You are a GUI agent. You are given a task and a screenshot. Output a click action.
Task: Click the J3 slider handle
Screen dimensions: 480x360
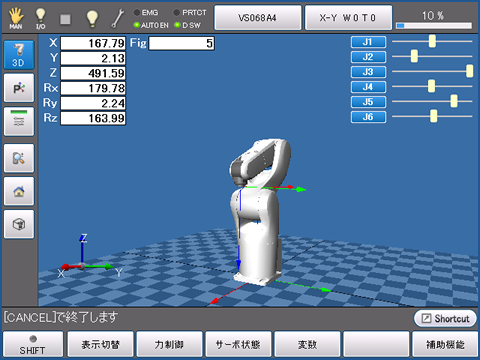tap(470, 71)
